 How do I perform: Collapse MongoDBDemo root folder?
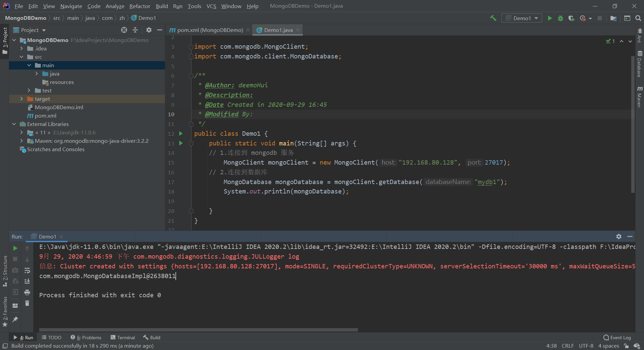coord(14,40)
